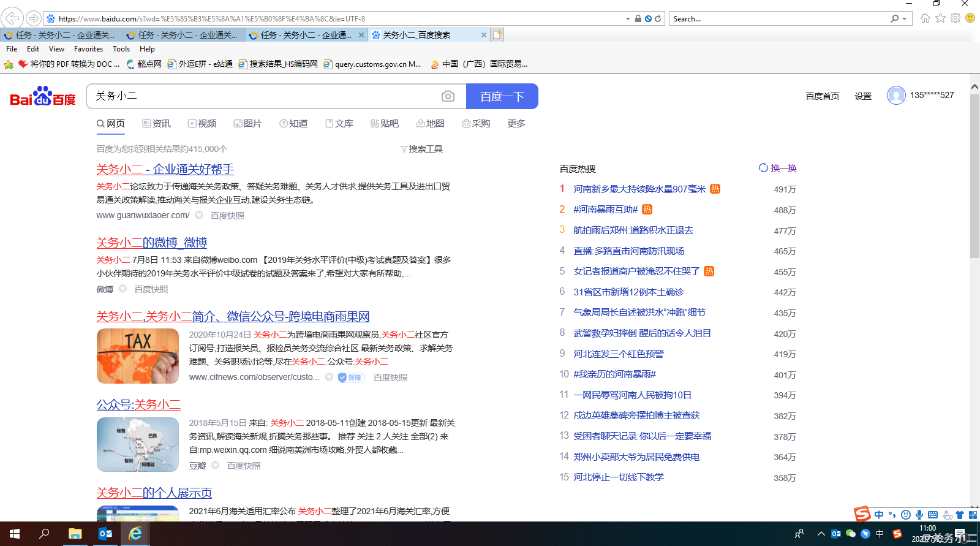The image size is (980, 546).
Task: Open File Explorer from taskbar
Action: click(75, 534)
